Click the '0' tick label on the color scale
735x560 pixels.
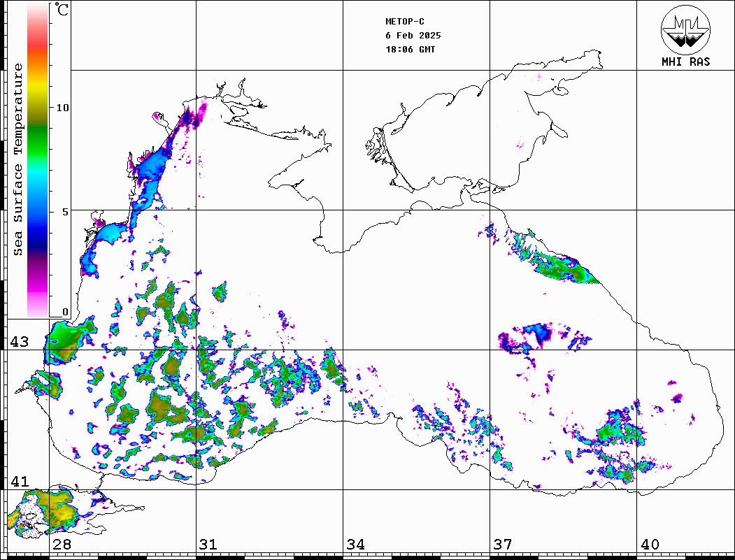[x=65, y=312]
